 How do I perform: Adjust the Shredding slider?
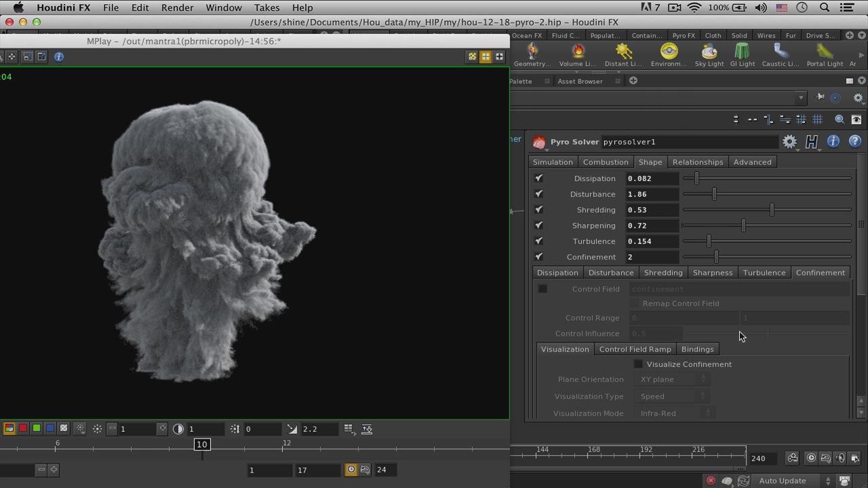(767, 209)
